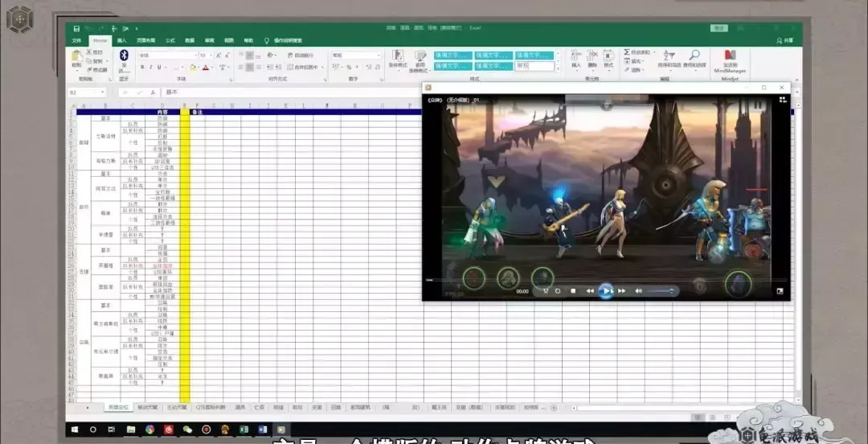The image size is (868, 444).
Task: Mute the media player speaker icon
Action: click(638, 291)
